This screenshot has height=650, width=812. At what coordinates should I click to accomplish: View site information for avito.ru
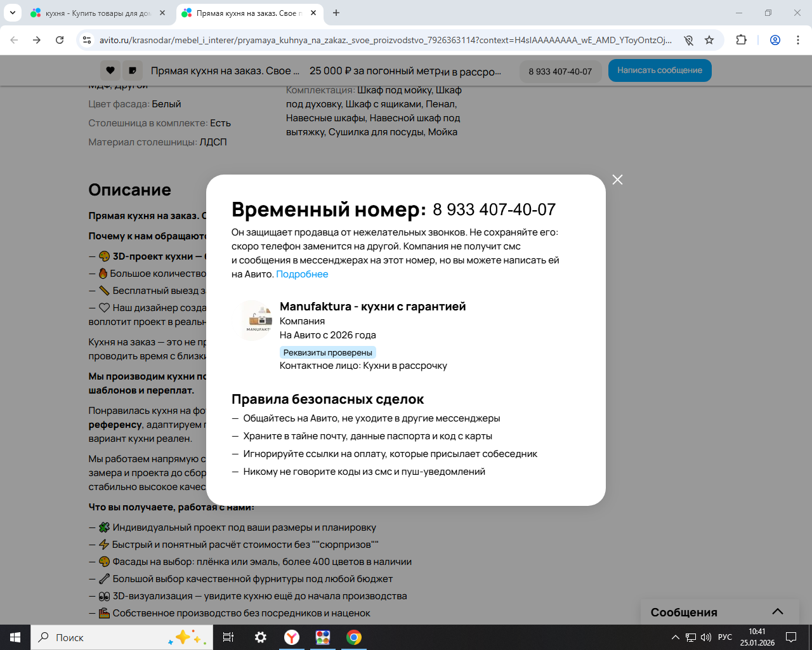tap(87, 40)
